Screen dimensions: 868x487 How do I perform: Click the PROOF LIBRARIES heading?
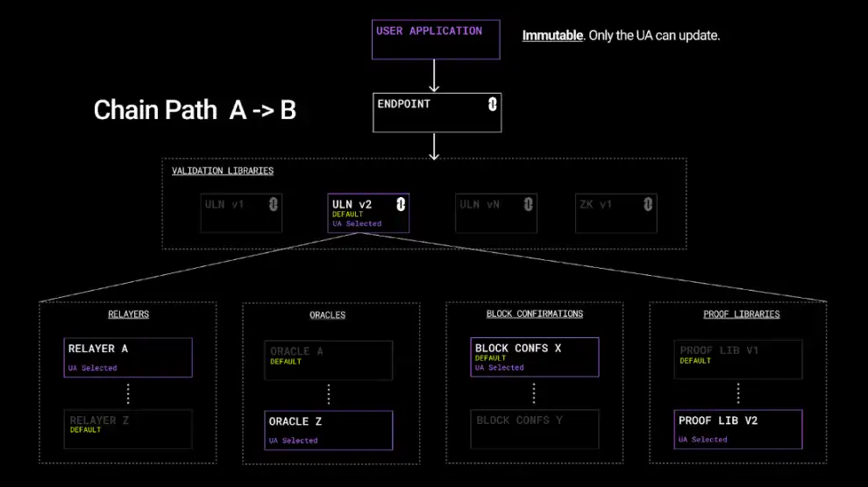click(741, 314)
